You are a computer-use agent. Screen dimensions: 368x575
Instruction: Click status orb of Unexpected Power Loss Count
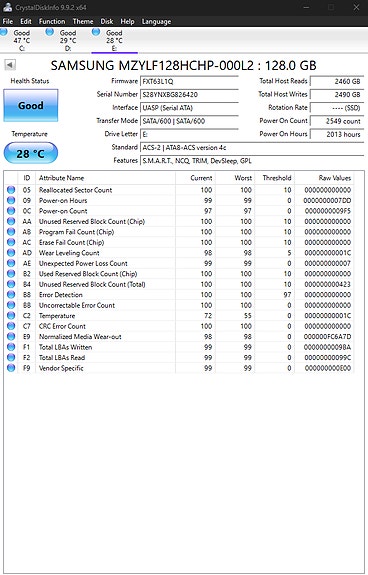click(x=11, y=263)
